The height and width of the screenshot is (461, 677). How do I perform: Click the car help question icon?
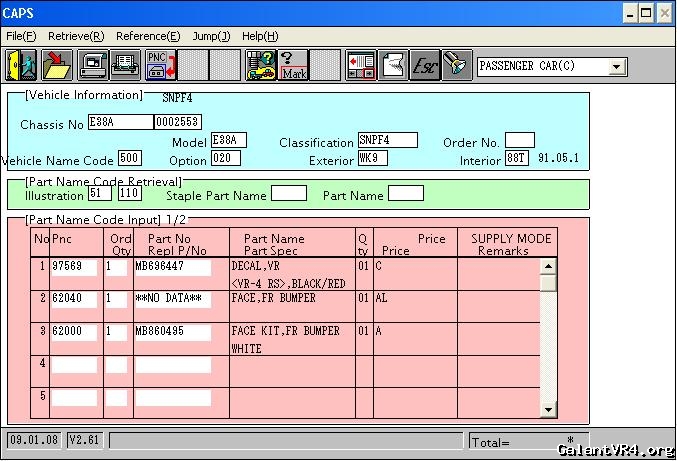click(x=260, y=66)
